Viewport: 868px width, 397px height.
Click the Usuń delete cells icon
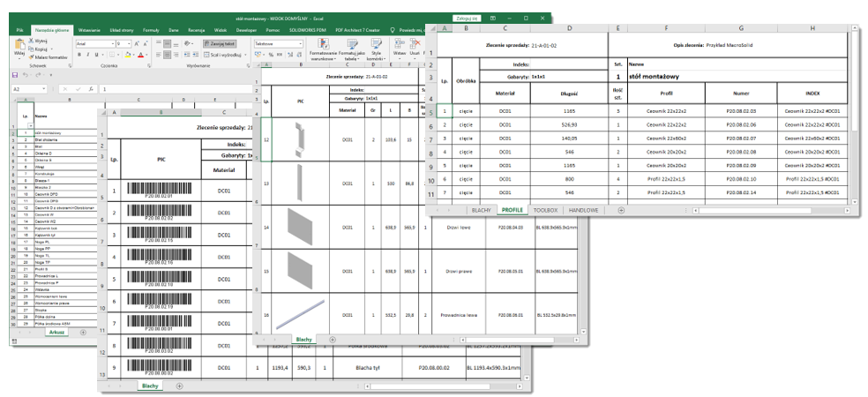pyautogui.click(x=415, y=44)
